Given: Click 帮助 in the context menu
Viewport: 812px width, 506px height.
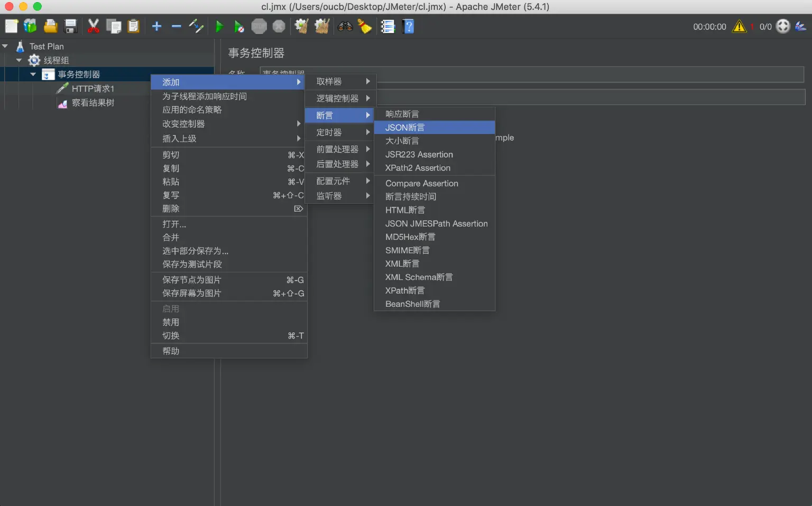Looking at the screenshot, I should pos(170,351).
